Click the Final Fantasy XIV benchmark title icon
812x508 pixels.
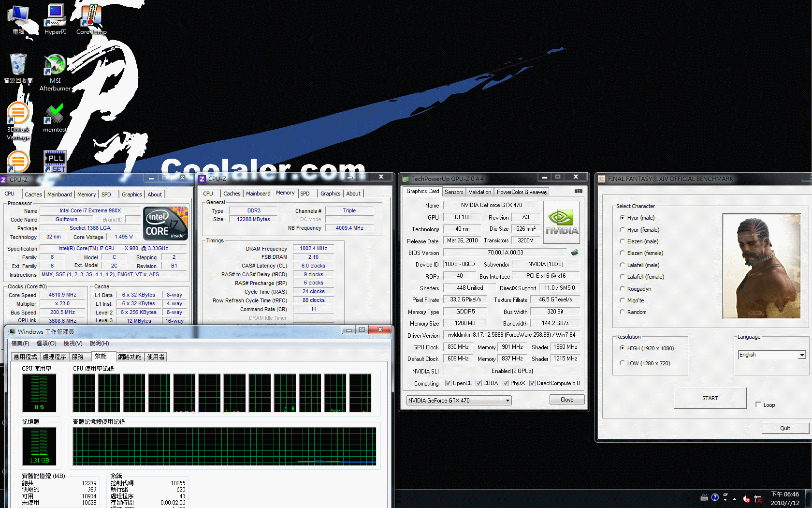tap(602, 179)
